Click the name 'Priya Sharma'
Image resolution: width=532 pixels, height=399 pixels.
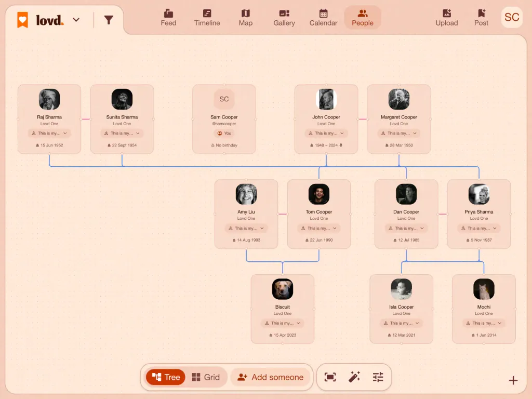tap(479, 212)
